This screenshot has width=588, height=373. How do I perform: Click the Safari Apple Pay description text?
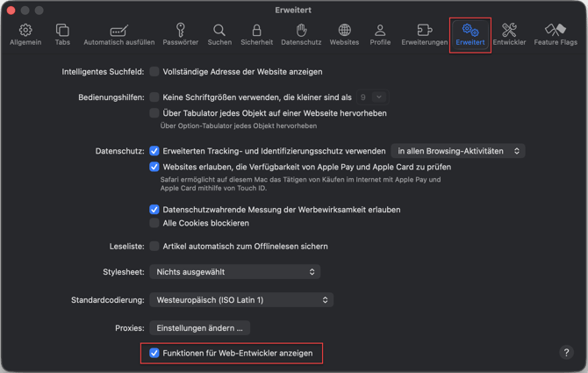pyautogui.click(x=300, y=183)
